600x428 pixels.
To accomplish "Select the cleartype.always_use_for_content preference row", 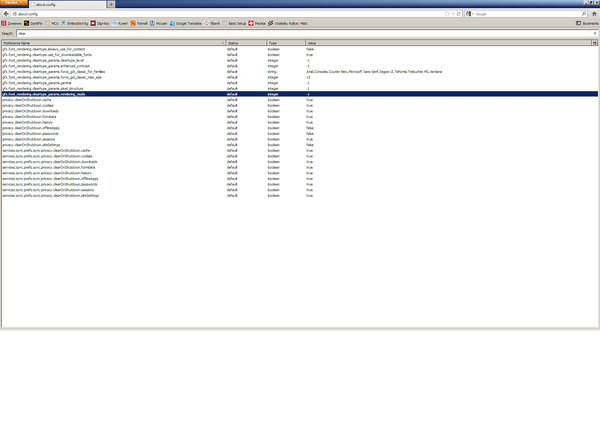I will tap(300, 49).
